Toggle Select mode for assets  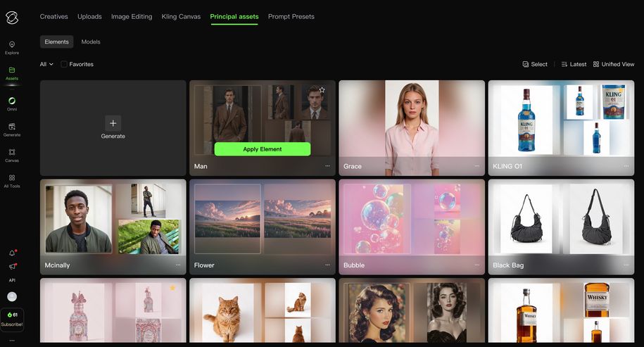click(x=535, y=64)
